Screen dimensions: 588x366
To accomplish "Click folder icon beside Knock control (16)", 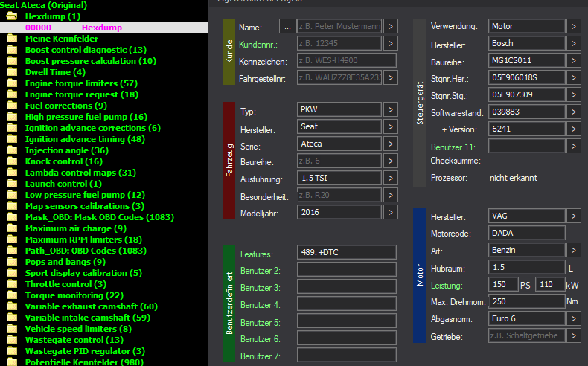I will coord(12,161).
